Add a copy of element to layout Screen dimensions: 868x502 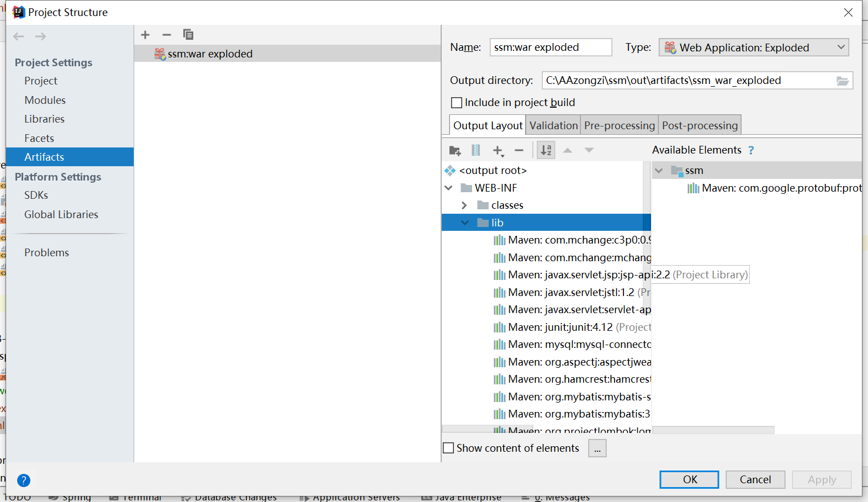coord(498,150)
